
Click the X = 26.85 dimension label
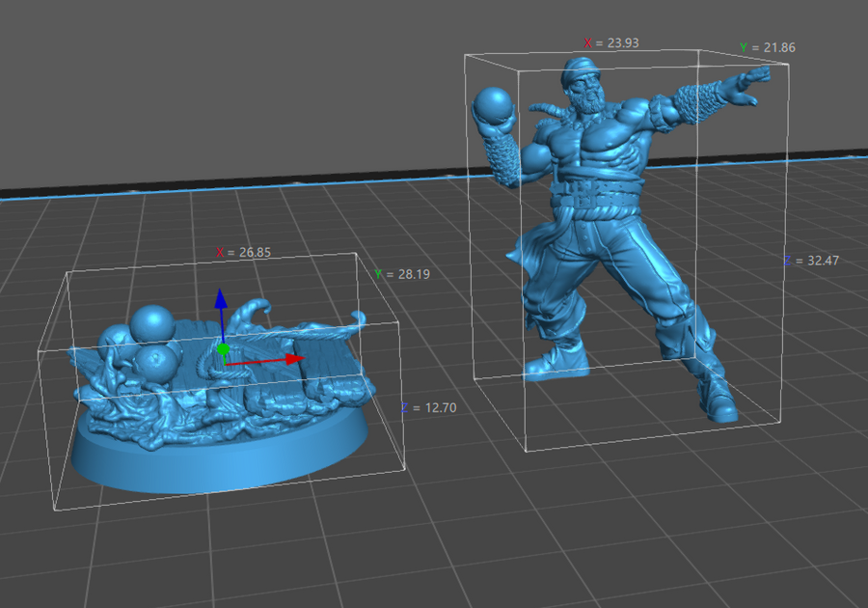point(243,253)
